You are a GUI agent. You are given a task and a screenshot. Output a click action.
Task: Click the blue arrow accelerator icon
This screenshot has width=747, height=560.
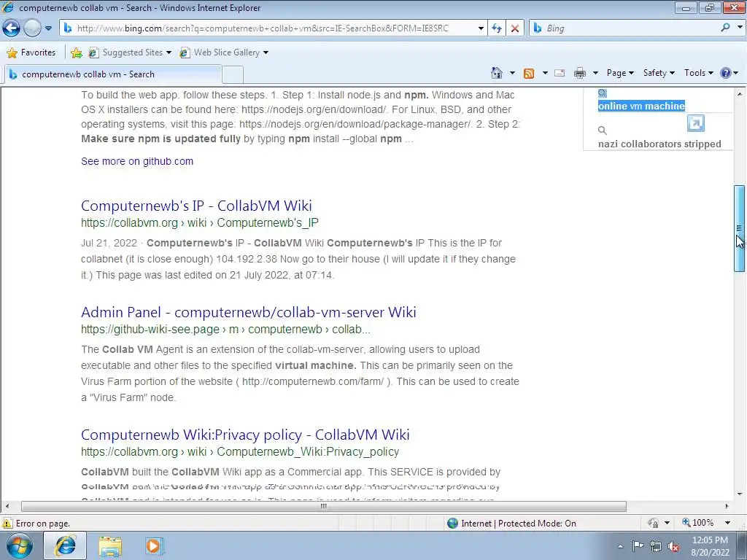[x=696, y=123]
